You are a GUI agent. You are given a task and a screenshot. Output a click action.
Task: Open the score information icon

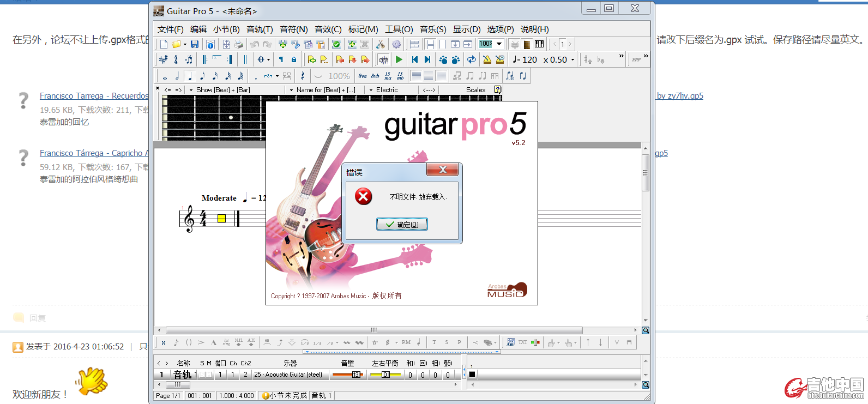(210, 44)
